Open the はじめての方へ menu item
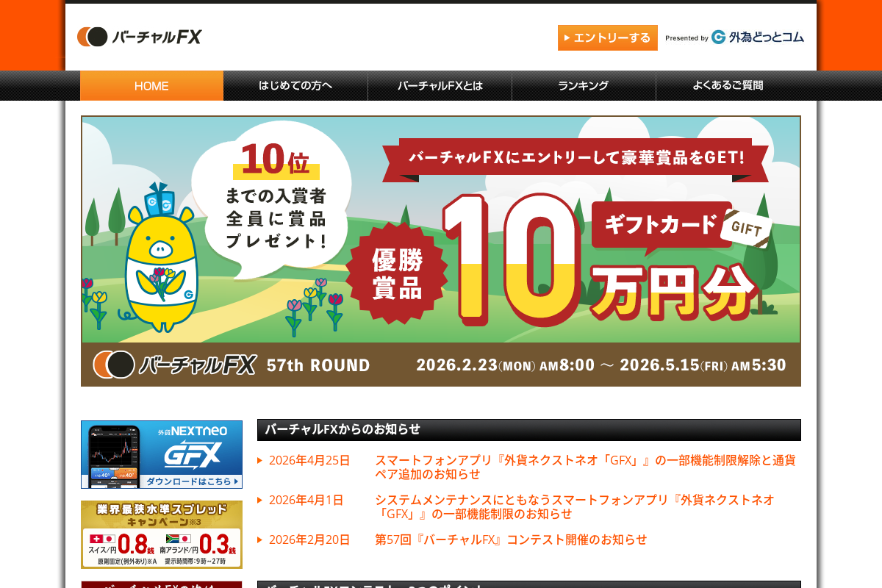The height and width of the screenshot is (588, 882). click(x=295, y=85)
